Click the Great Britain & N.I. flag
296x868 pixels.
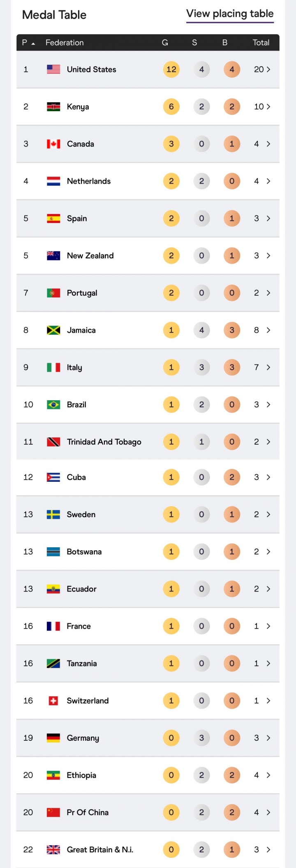(x=53, y=850)
